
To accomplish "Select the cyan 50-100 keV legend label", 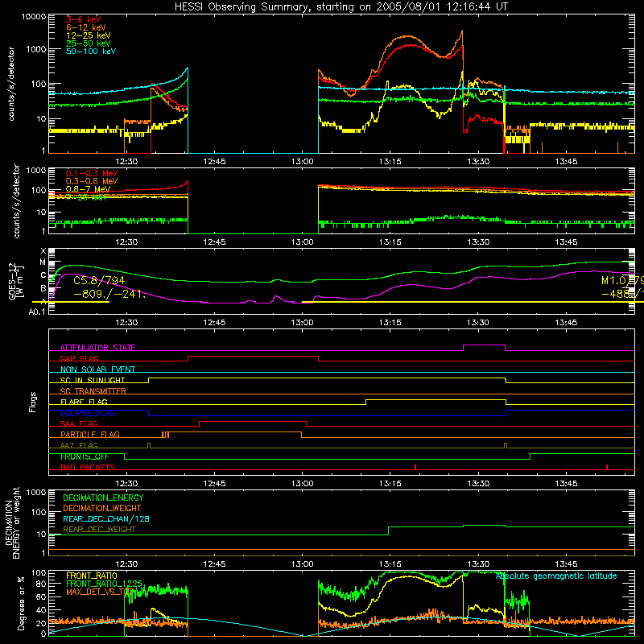I will [x=91, y=52].
